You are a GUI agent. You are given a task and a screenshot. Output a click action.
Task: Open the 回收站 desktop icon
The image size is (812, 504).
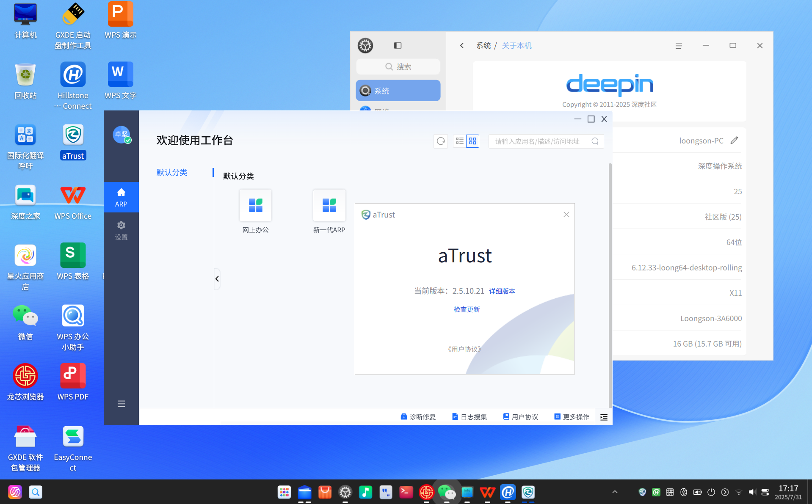(x=25, y=81)
